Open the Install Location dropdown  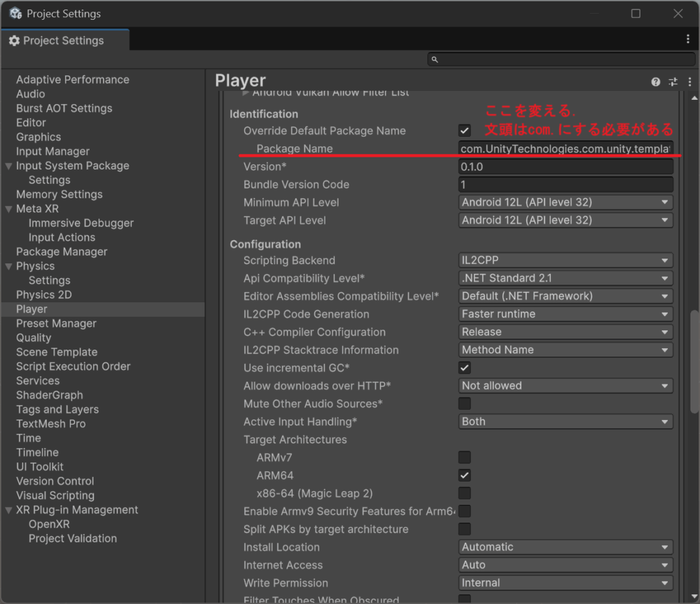tap(565, 547)
